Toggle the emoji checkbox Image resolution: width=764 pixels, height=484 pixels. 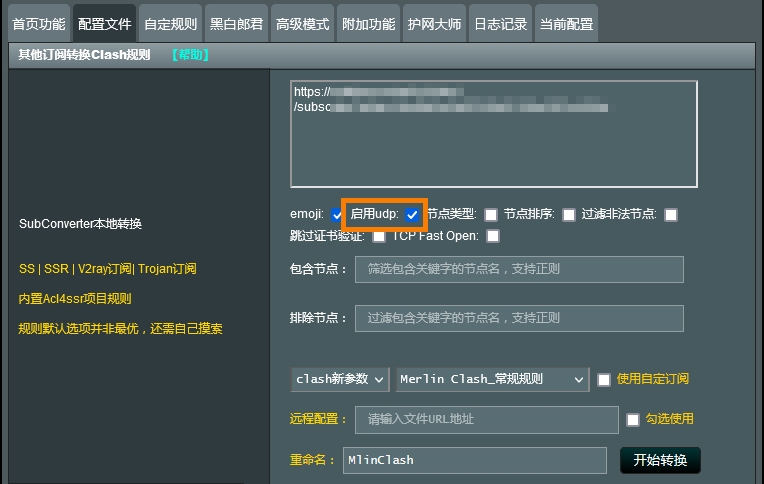pyautogui.click(x=337, y=215)
